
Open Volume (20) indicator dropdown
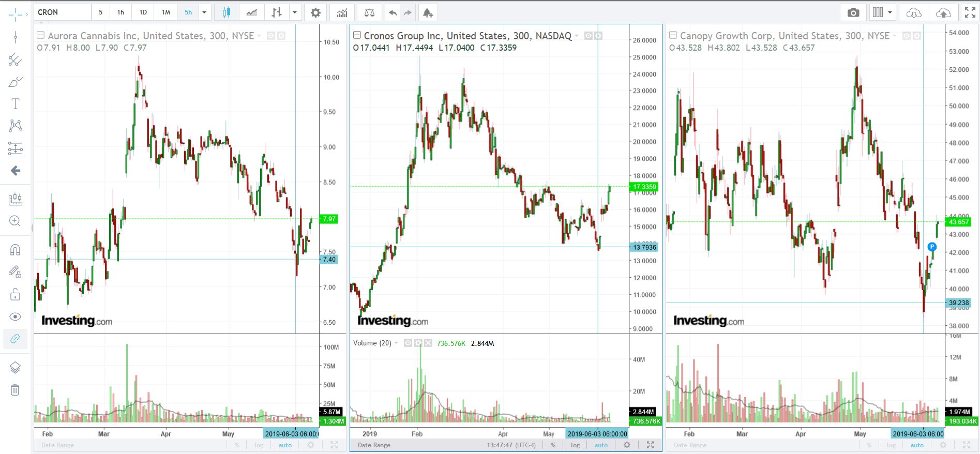pyautogui.click(x=396, y=343)
